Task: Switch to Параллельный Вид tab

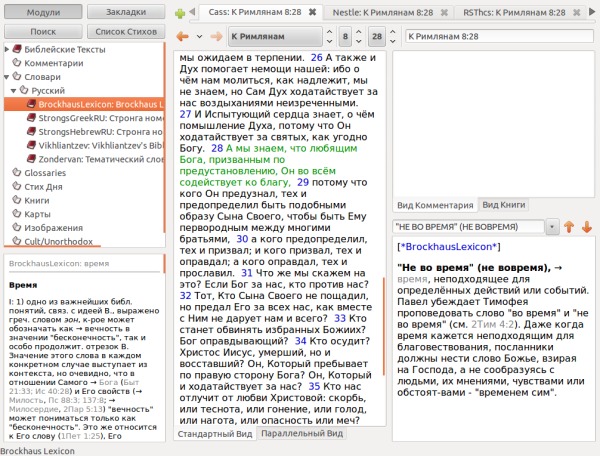Action: (x=302, y=433)
